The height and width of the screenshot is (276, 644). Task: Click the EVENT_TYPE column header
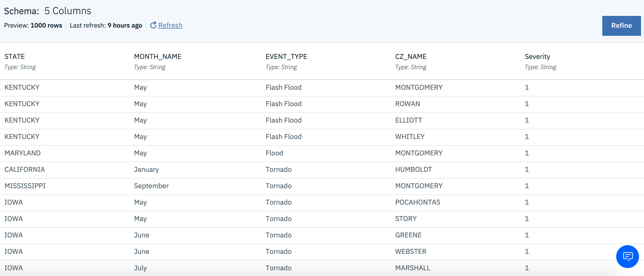tap(286, 56)
